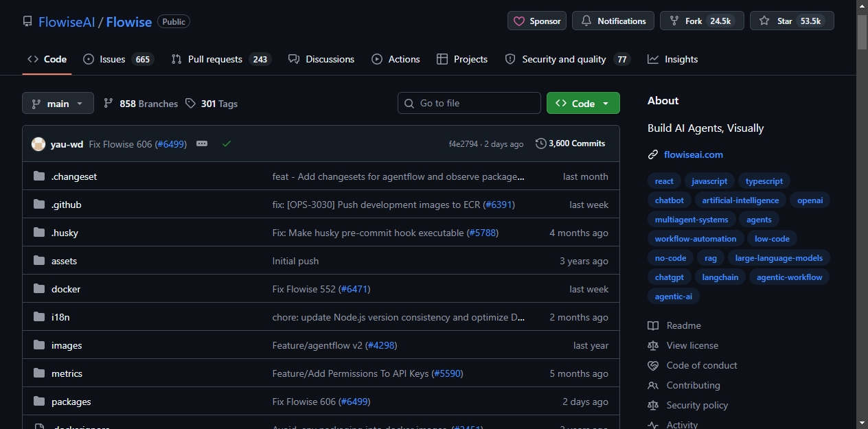Open the .github folder

click(x=67, y=205)
